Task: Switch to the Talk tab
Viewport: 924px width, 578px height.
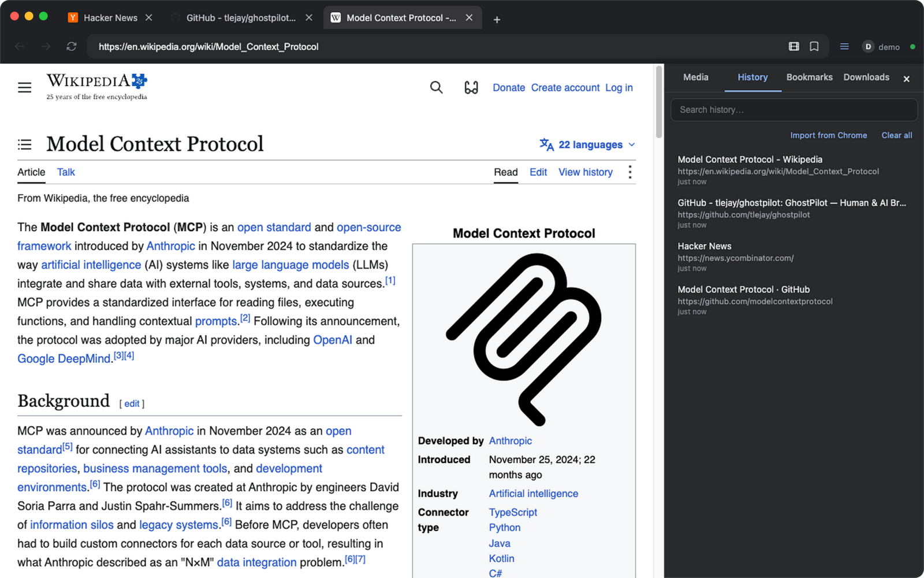Action: tap(66, 172)
